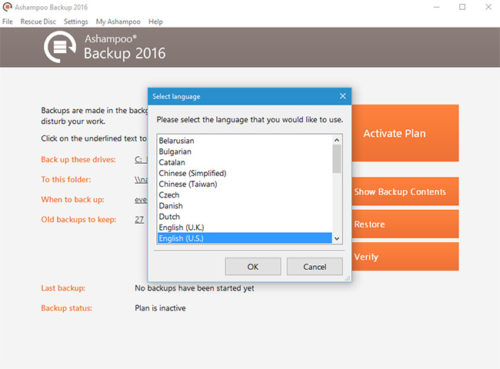Screen dimensions: 500x369
Task: Click 'No backups have been started yet' text
Action: (194, 288)
